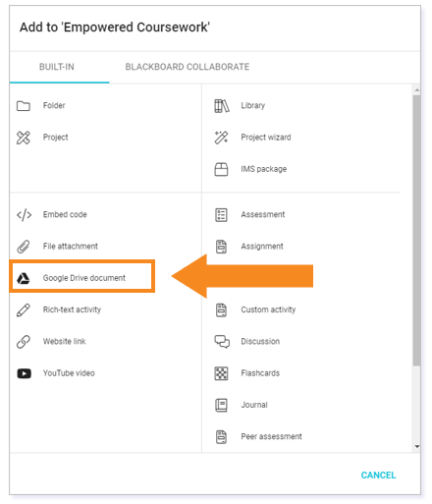Click the File attachment paperclip icon
Image resolution: width=432 pixels, height=504 pixels.
(x=24, y=247)
